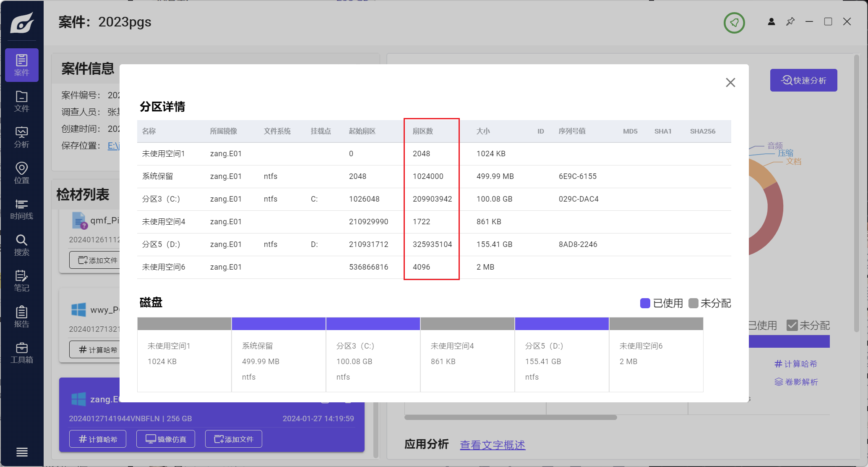Select the 未使用空间4 disk block

pyautogui.click(x=467, y=355)
